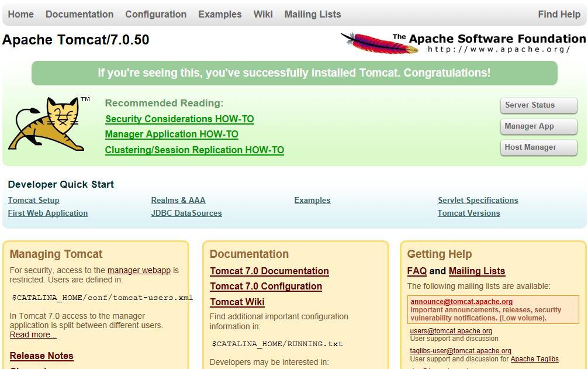Viewport: 588px width, 369px height.
Task: Open the Servlet Specifications link
Action: 478,200
